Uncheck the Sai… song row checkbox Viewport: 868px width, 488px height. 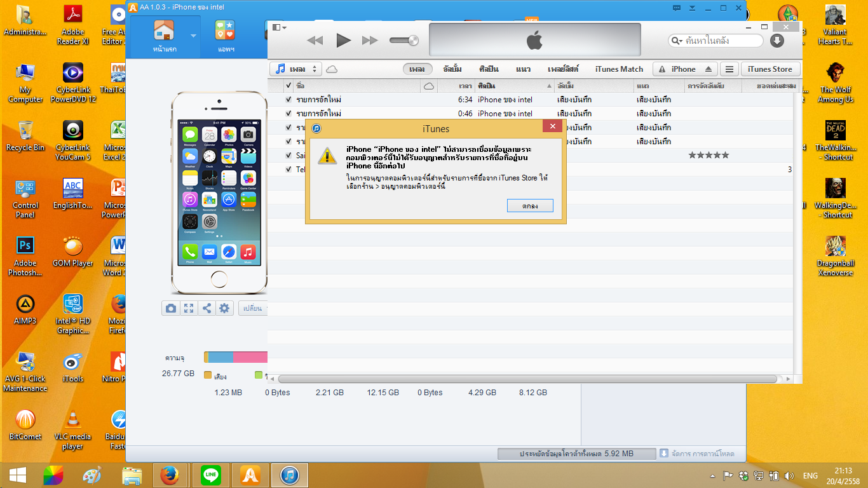[288, 156]
